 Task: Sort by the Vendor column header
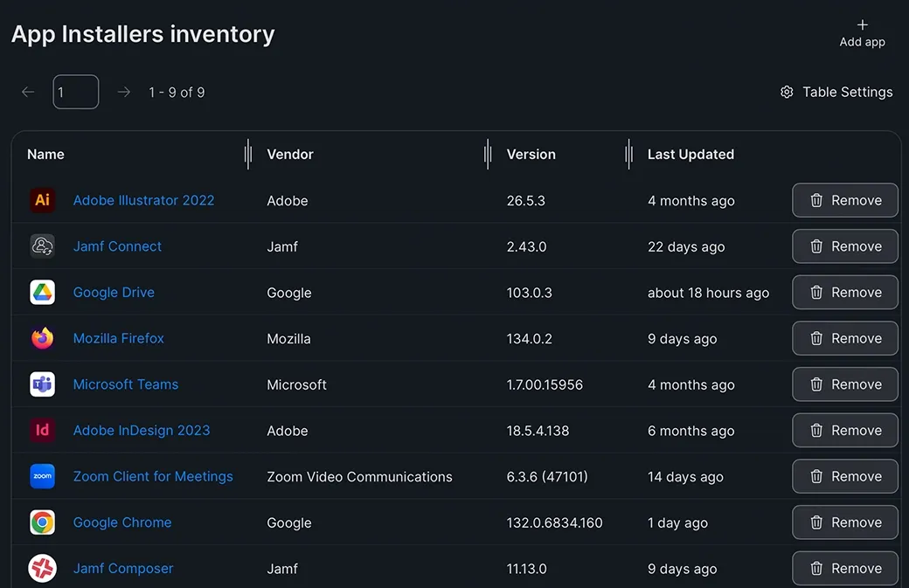point(290,154)
